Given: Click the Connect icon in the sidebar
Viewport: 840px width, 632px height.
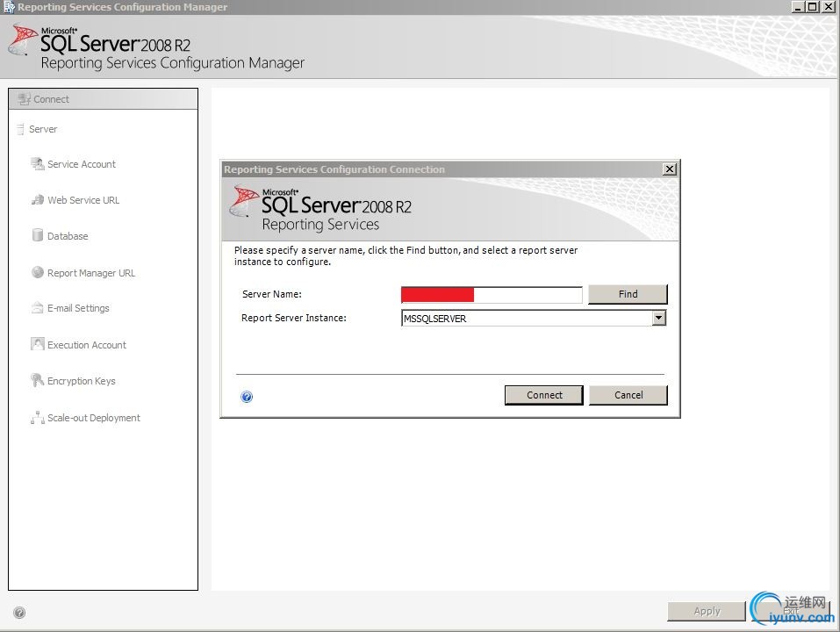Looking at the screenshot, I should (x=24, y=99).
